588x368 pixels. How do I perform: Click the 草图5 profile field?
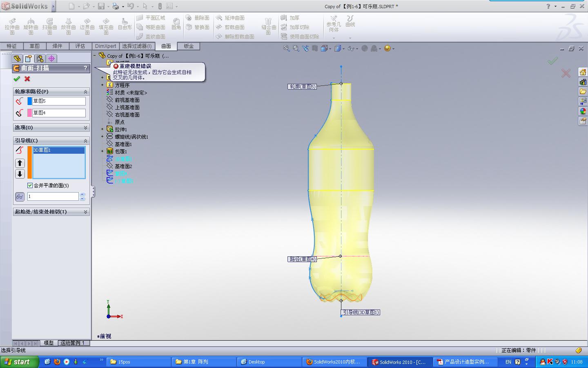coord(59,101)
